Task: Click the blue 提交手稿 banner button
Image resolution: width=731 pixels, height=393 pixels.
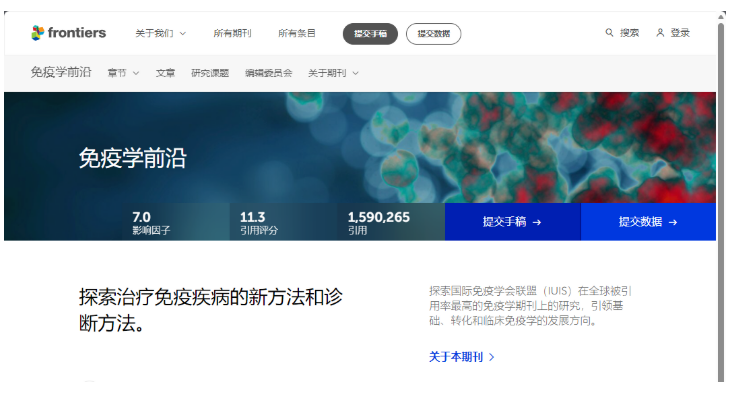Action: (513, 222)
